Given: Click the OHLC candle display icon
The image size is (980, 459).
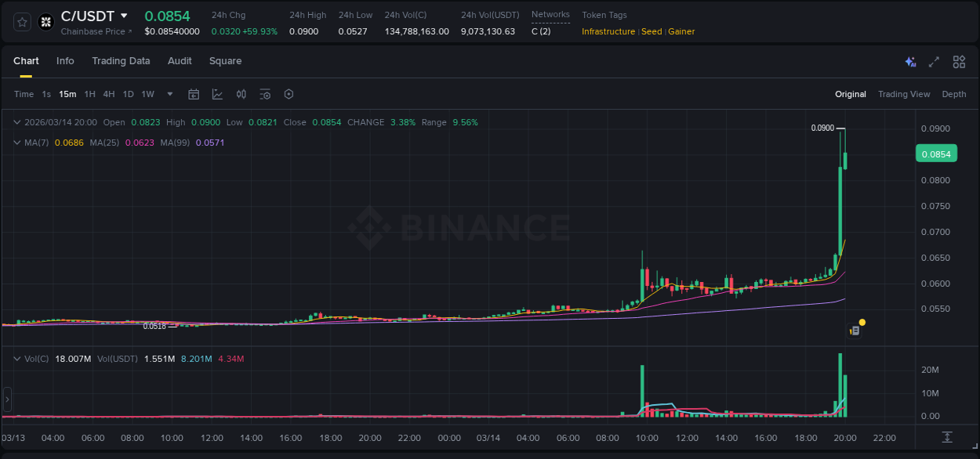Looking at the screenshot, I should point(241,94).
